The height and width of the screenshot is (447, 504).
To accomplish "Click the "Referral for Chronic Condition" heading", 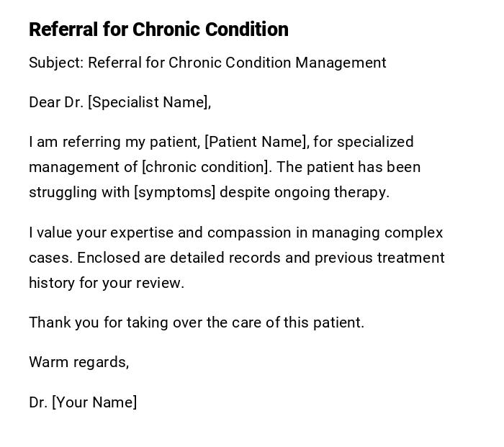I will (x=158, y=30).
